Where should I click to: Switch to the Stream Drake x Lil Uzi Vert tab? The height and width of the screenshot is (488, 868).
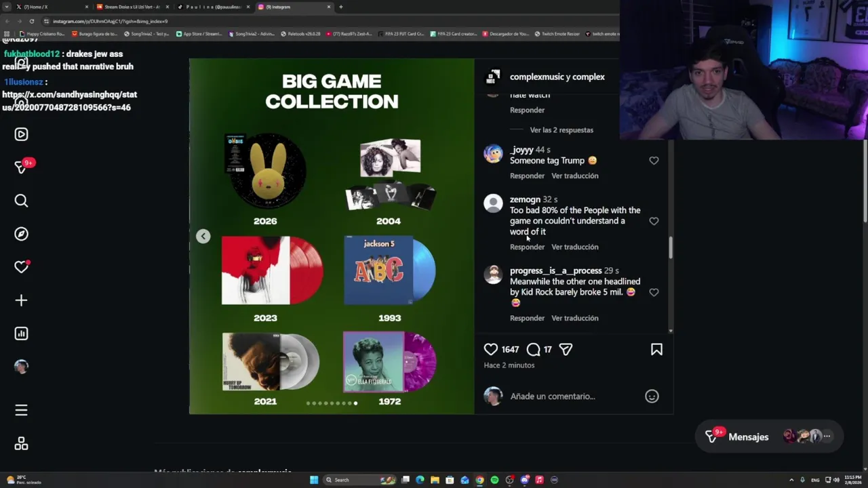[x=132, y=7]
